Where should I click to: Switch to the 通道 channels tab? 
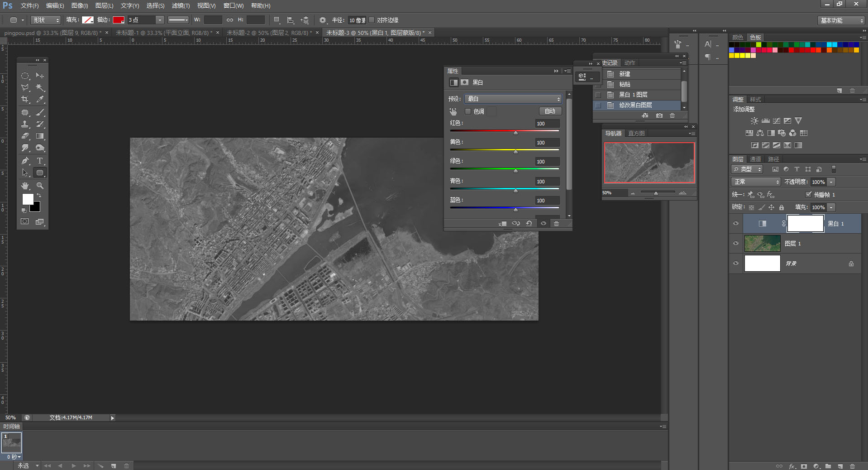[755, 159]
